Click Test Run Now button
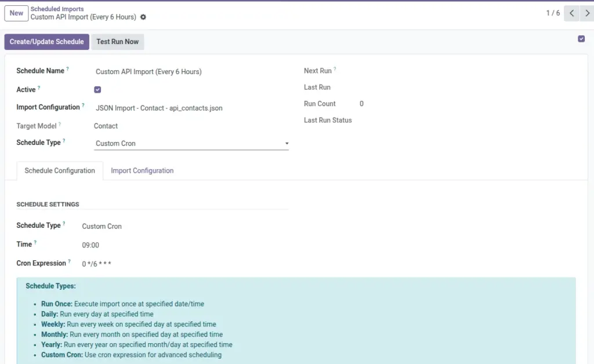This screenshot has height=364, width=594. (x=117, y=42)
